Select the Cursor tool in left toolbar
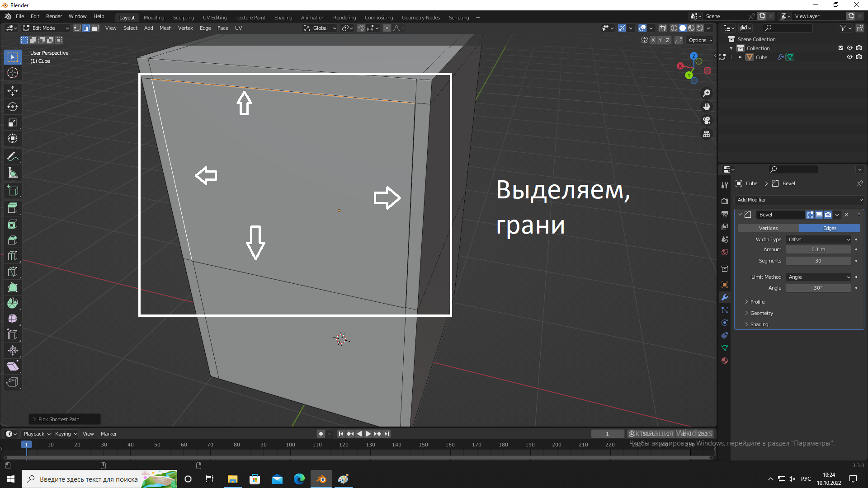868x488 pixels. pos(13,73)
